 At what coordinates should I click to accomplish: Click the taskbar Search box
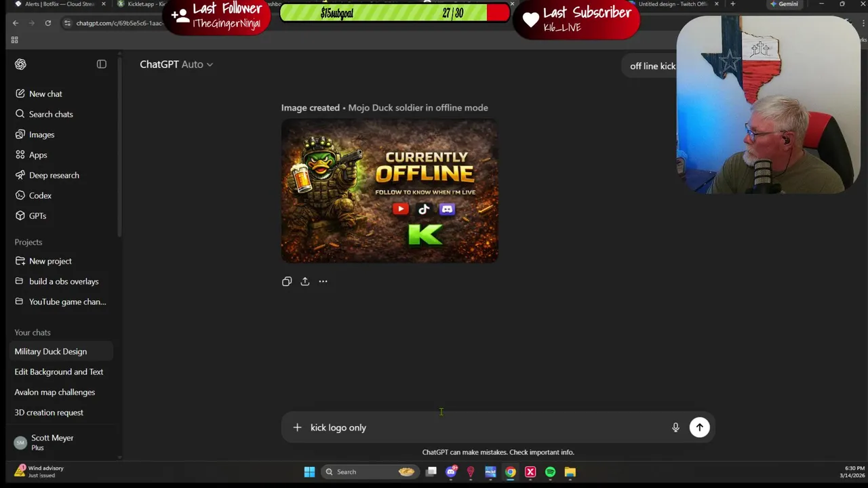[x=369, y=472]
